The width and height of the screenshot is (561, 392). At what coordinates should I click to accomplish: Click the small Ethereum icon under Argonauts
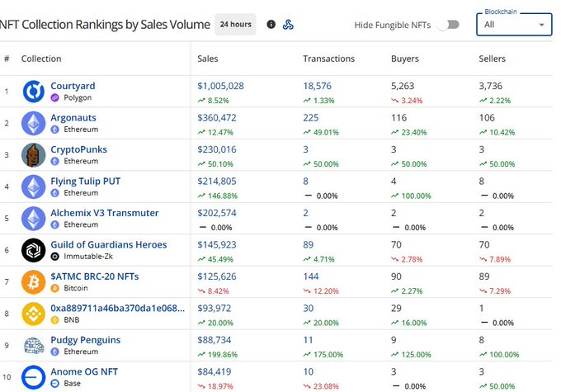point(54,130)
